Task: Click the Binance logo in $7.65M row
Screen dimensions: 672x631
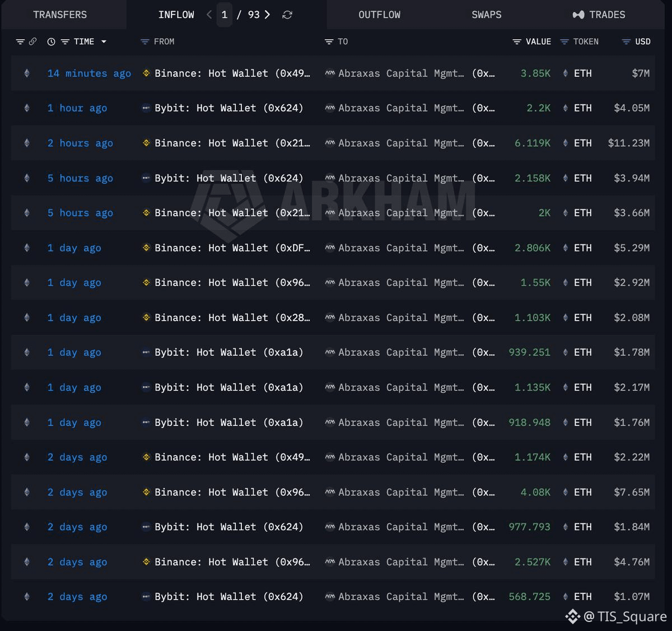Action: tap(146, 492)
